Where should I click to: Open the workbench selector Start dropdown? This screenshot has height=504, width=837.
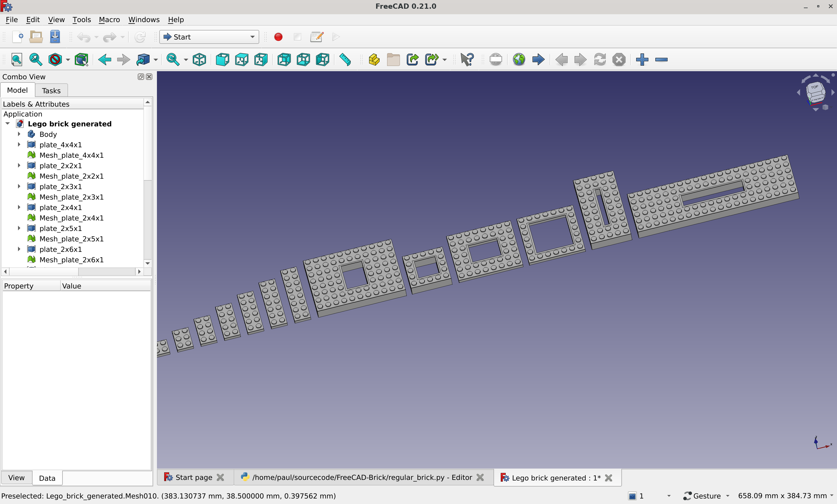tap(209, 37)
